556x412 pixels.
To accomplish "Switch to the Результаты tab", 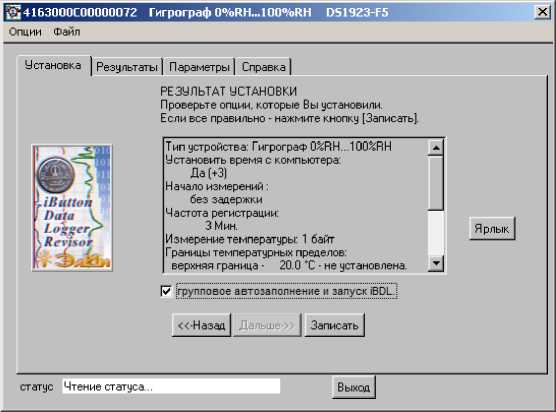I will coord(127,67).
